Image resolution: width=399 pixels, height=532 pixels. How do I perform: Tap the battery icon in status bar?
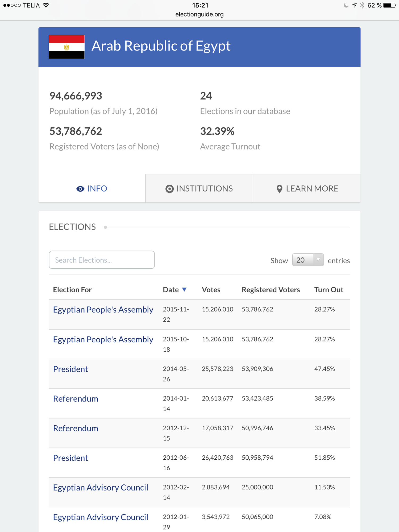390,5
